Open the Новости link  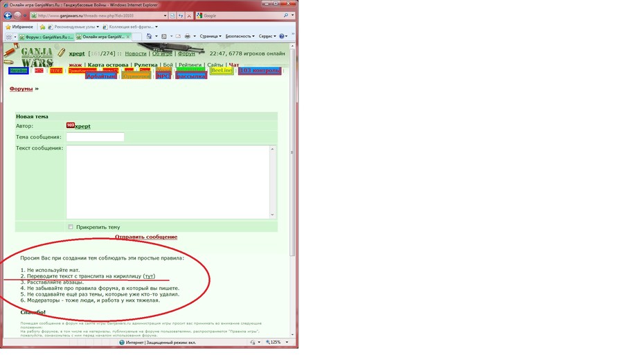pos(136,53)
